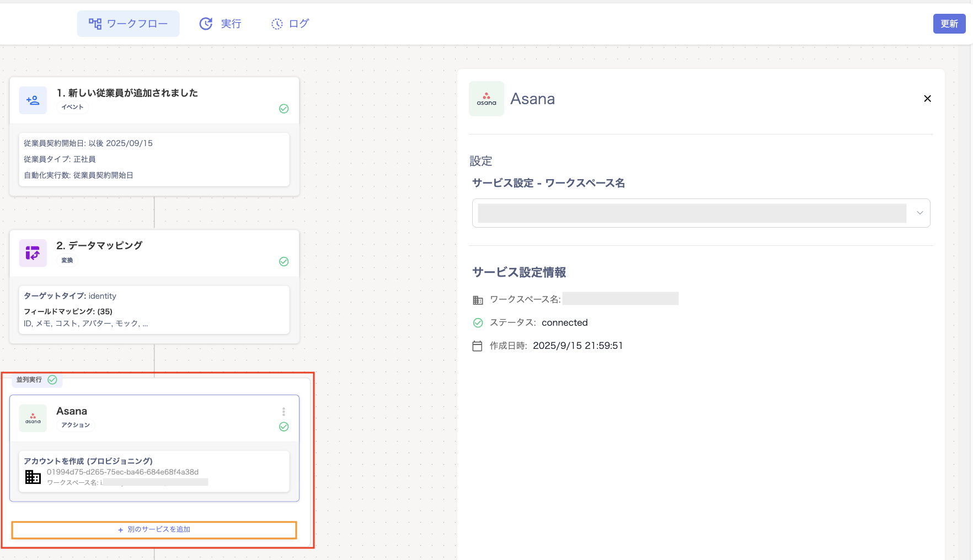Click the add-employee event icon
Screen dimensions: 973x560
coord(33,100)
